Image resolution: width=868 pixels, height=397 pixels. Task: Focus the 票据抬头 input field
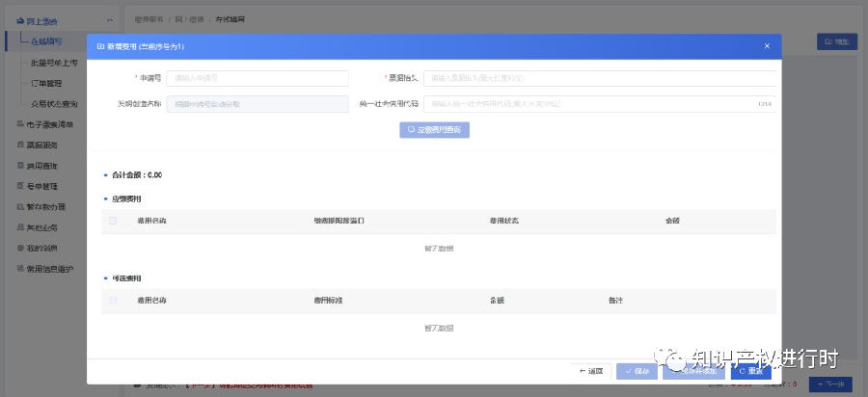tap(602, 78)
